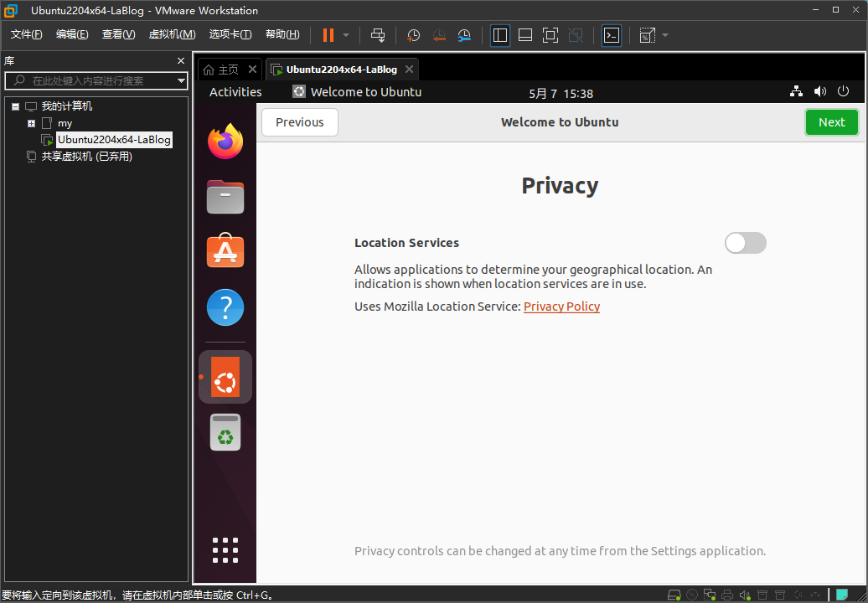Click the Send Ctrl+Alt+Del toolbar icon
Screen dimensions: 868x603
pyautogui.click(x=378, y=35)
